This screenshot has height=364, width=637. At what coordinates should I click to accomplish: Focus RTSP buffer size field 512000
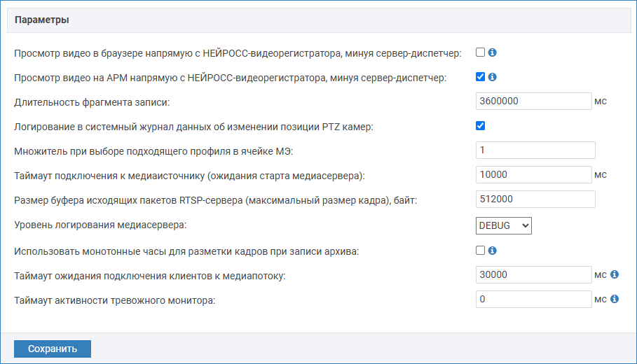tap(535, 199)
